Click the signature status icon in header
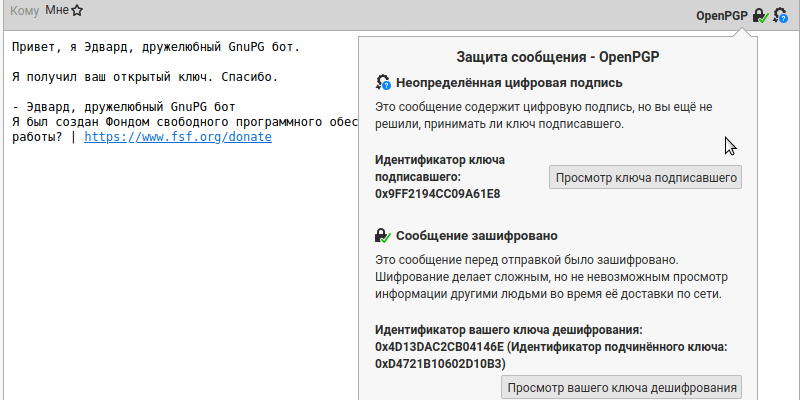 coord(780,15)
